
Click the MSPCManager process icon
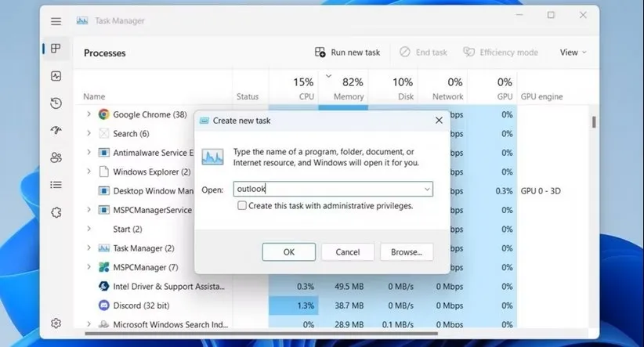(x=104, y=267)
